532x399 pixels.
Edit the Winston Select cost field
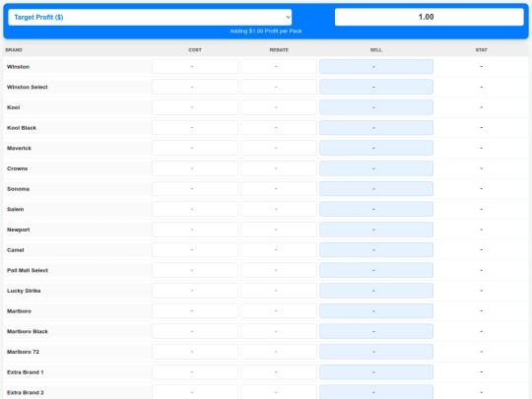195,87
